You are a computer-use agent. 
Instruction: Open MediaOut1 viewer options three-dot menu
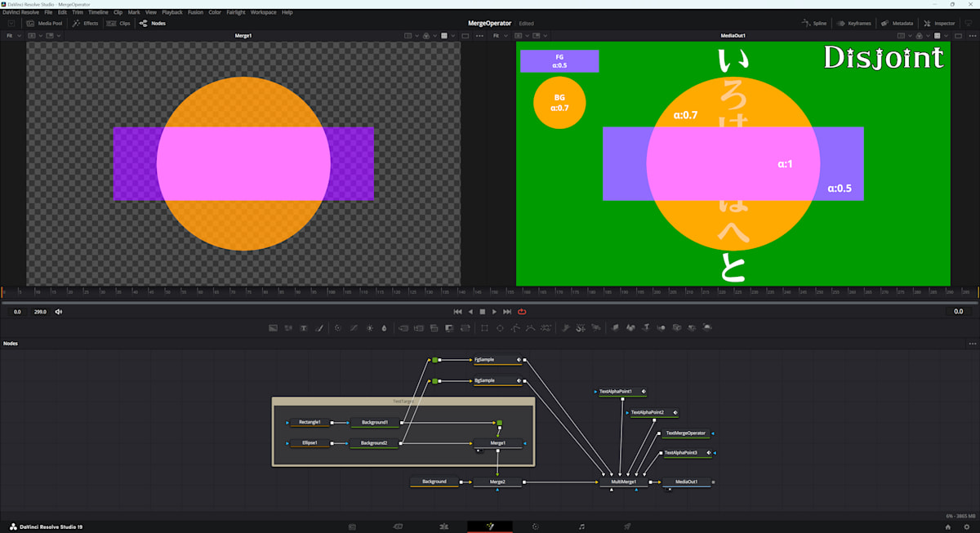click(972, 36)
